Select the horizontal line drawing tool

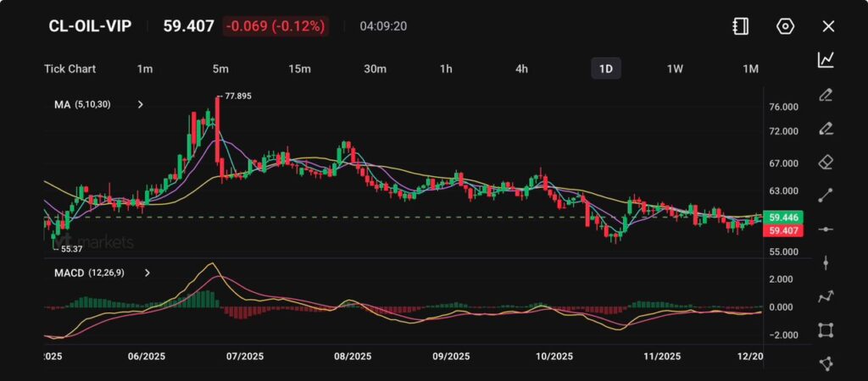point(826,229)
